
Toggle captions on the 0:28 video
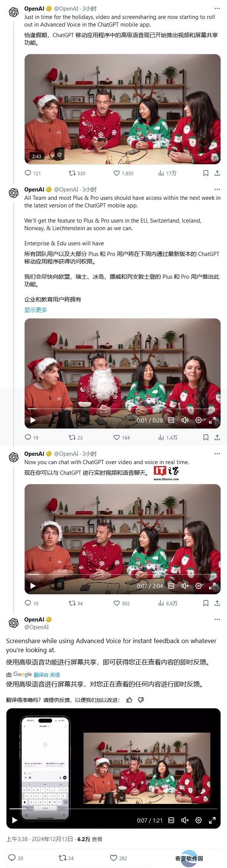[x=171, y=420]
